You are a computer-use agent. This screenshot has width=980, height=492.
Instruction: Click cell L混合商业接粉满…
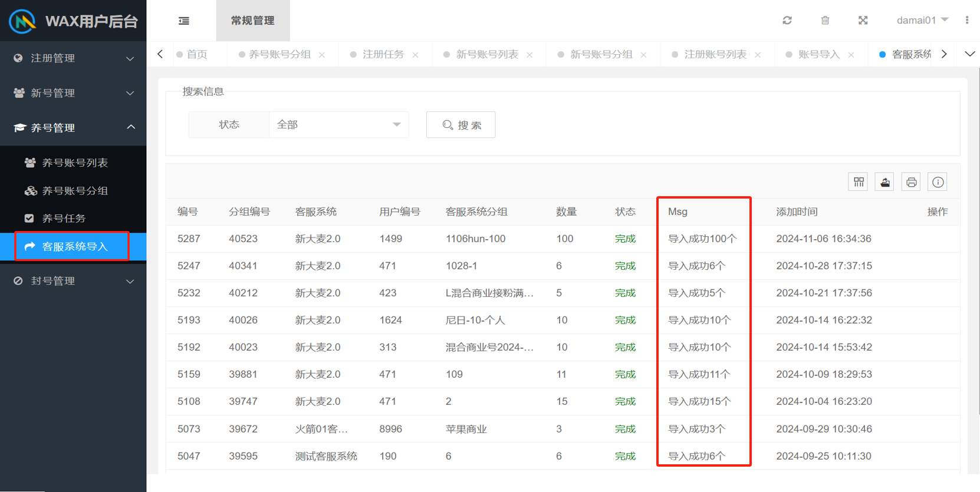[x=489, y=293]
